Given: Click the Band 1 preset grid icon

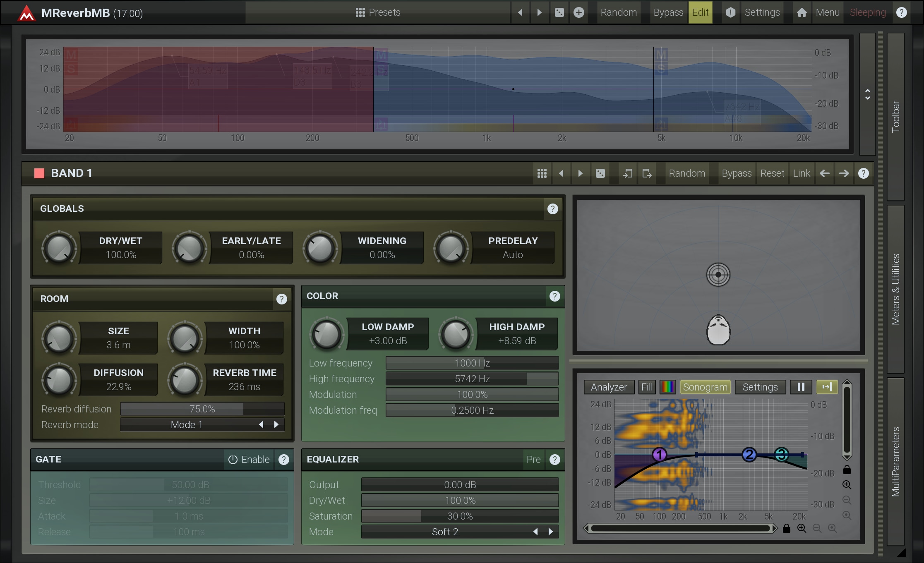Looking at the screenshot, I should click(x=542, y=173).
